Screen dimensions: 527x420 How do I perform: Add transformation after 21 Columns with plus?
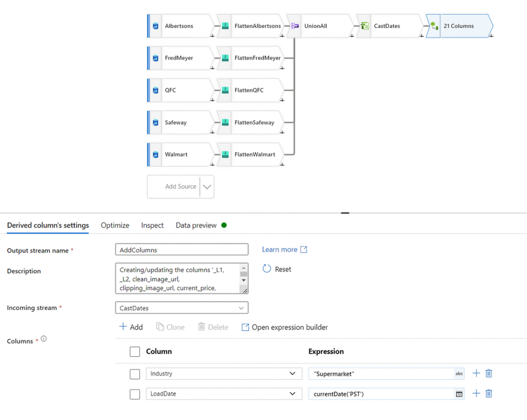coord(491,36)
